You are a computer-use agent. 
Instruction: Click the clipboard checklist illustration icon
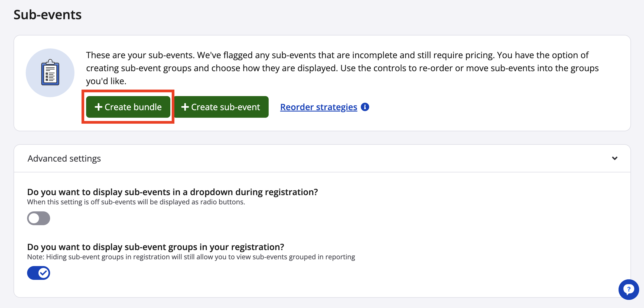[x=50, y=73]
